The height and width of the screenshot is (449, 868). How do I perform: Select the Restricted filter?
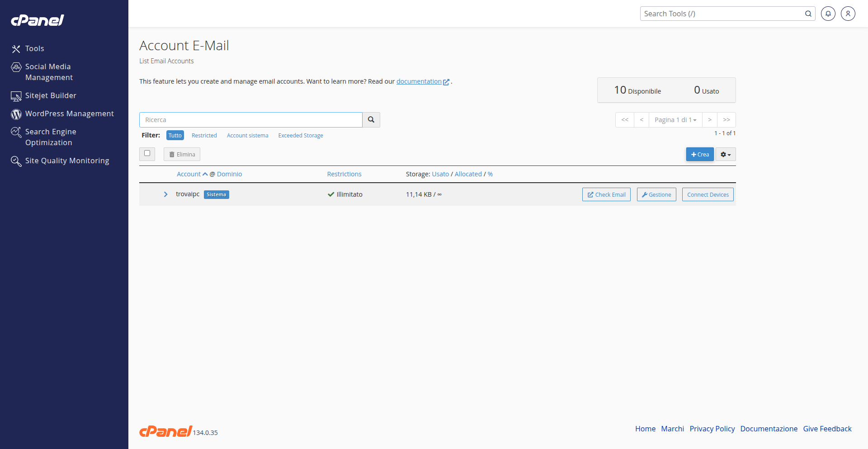coord(204,136)
